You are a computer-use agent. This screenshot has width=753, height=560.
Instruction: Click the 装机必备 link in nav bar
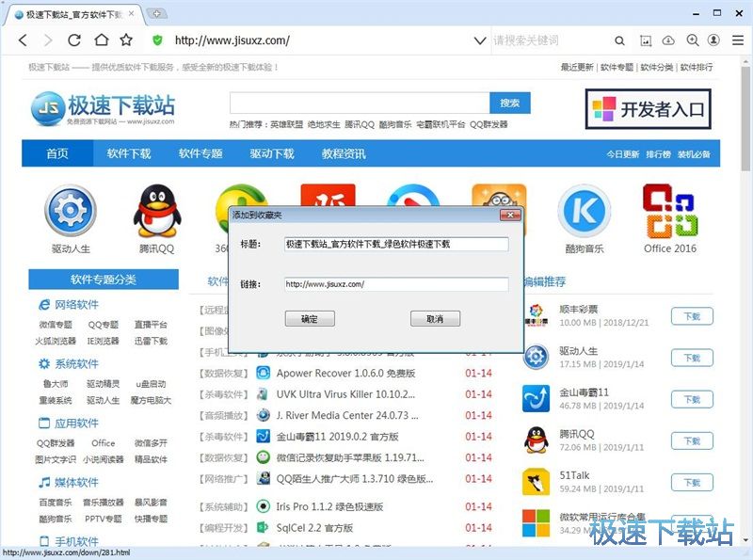[694, 154]
